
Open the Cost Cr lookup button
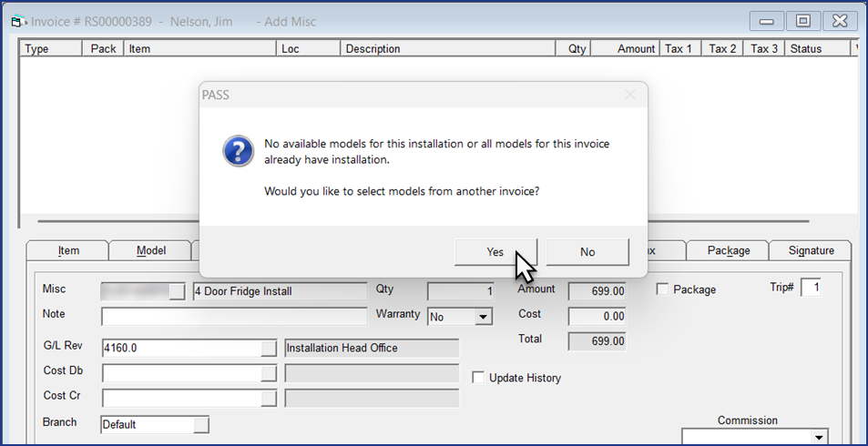coord(268,398)
